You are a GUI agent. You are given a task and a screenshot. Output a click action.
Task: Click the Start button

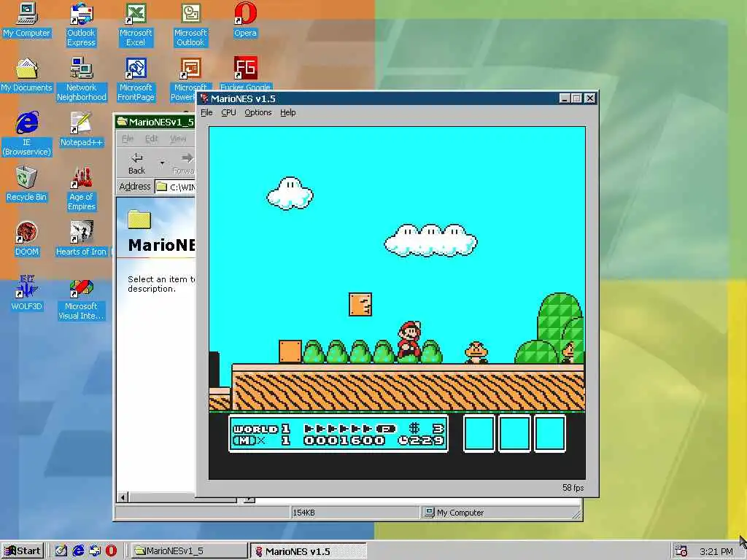tap(23, 551)
